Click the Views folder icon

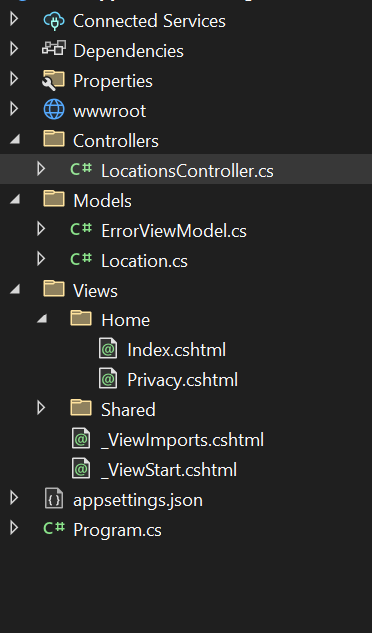coord(54,289)
